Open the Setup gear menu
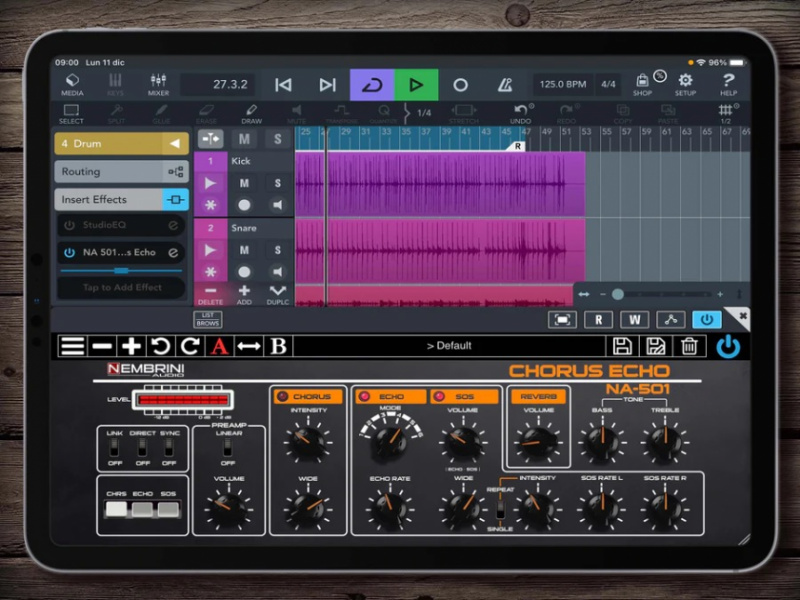The width and height of the screenshot is (800, 600). (x=685, y=85)
